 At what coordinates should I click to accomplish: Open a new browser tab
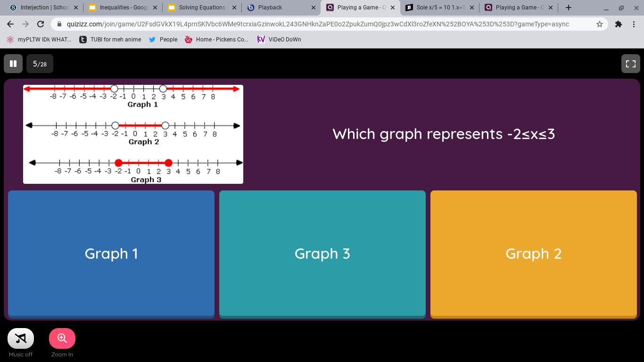pos(569,8)
